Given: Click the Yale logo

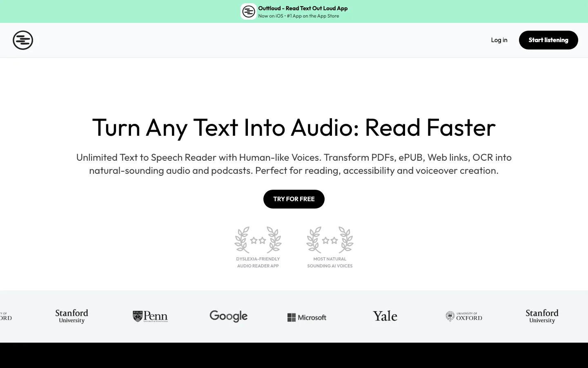Looking at the screenshot, I should [385, 316].
